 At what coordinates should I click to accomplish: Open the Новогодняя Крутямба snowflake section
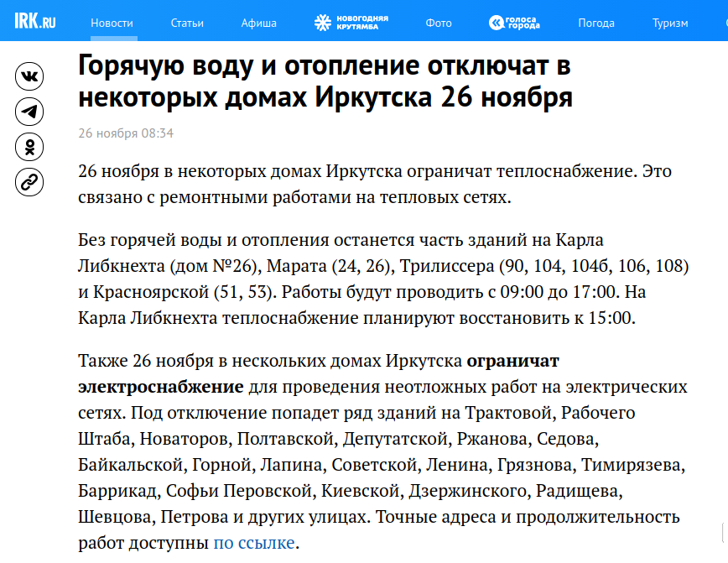tap(351, 23)
